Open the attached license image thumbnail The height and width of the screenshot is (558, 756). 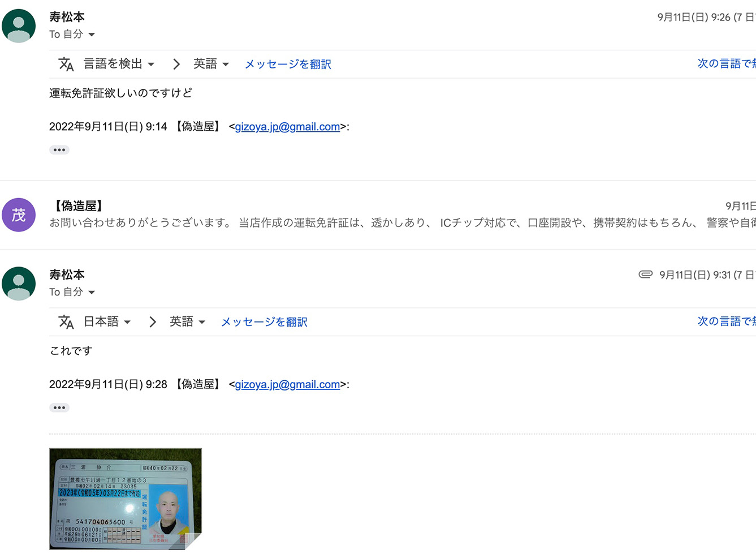pos(126,499)
